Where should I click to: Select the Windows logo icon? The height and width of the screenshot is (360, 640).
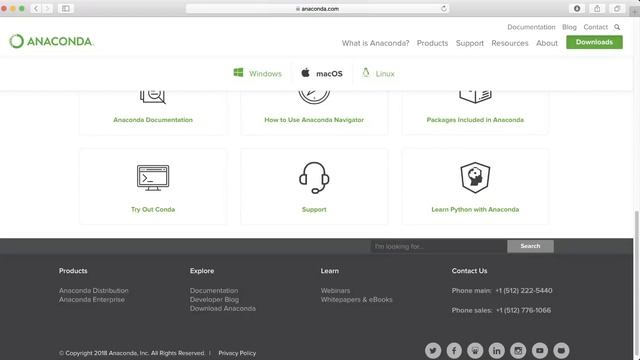click(238, 73)
